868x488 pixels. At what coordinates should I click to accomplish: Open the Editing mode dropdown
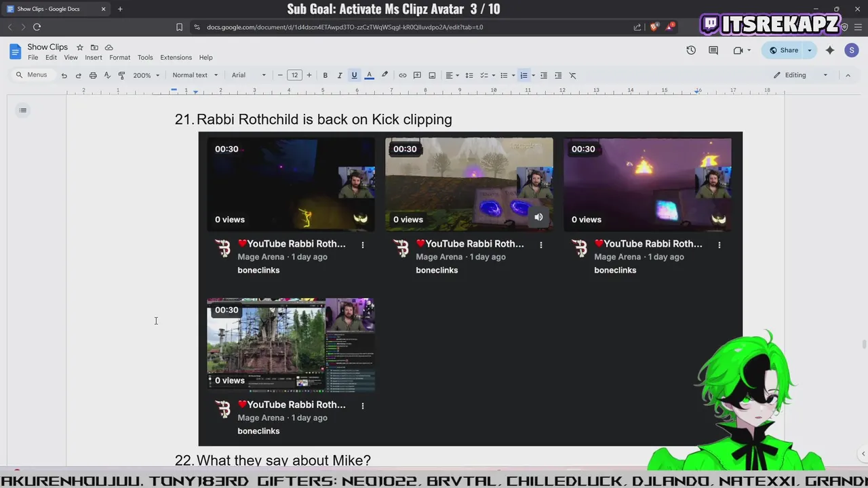point(802,75)
